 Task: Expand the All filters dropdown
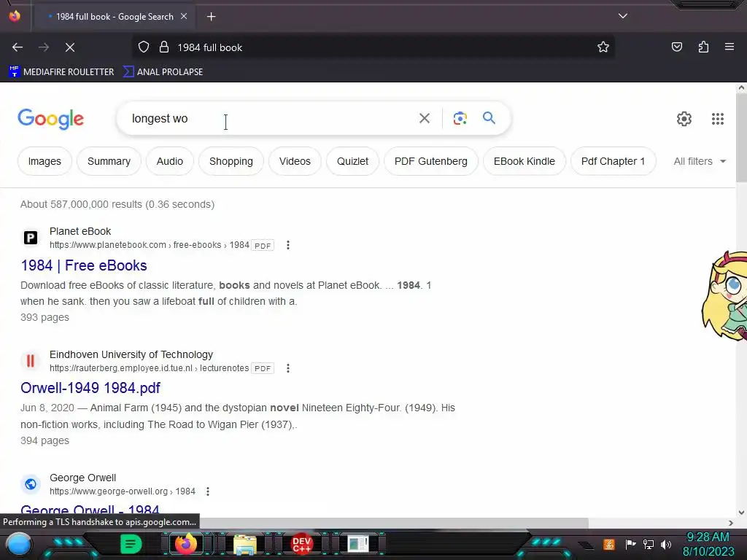click(700, 161)
